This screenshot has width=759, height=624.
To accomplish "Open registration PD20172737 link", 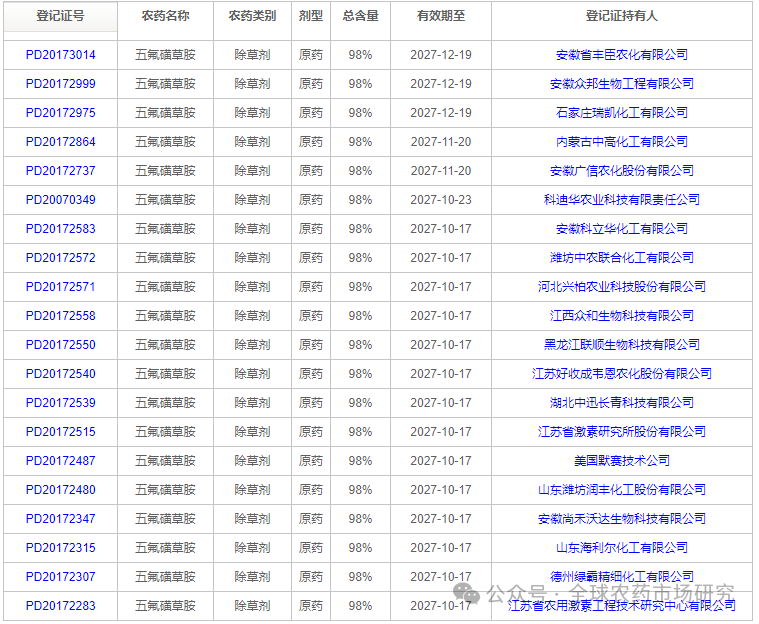I will pos(61,171).
